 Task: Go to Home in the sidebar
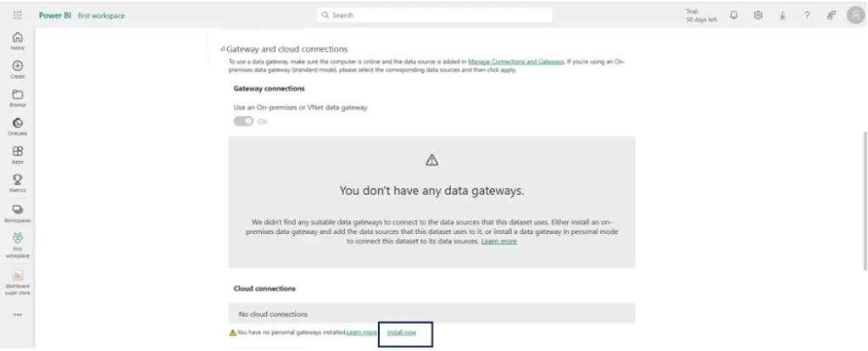[18, 41]
